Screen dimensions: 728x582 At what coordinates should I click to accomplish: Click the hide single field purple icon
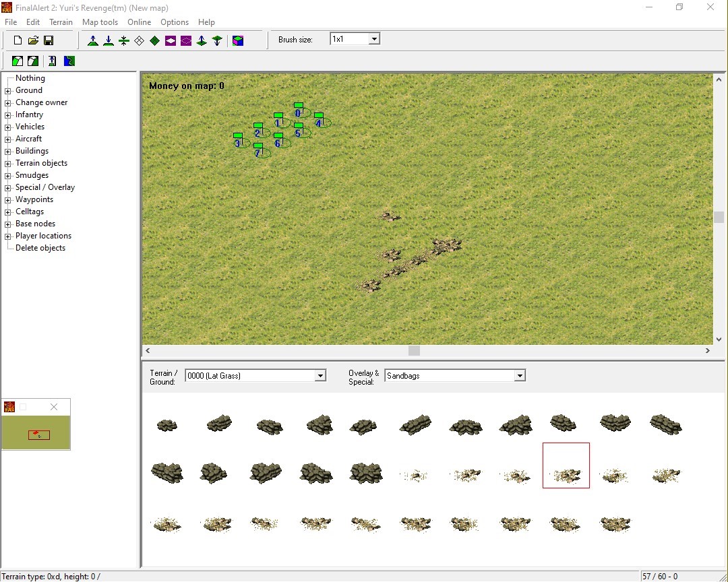(x=171, y=41)
